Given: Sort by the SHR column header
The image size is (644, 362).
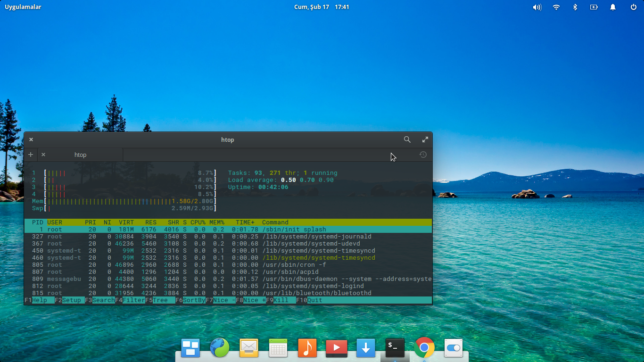Looking at the screenshot, I should [x=173, y=222].
